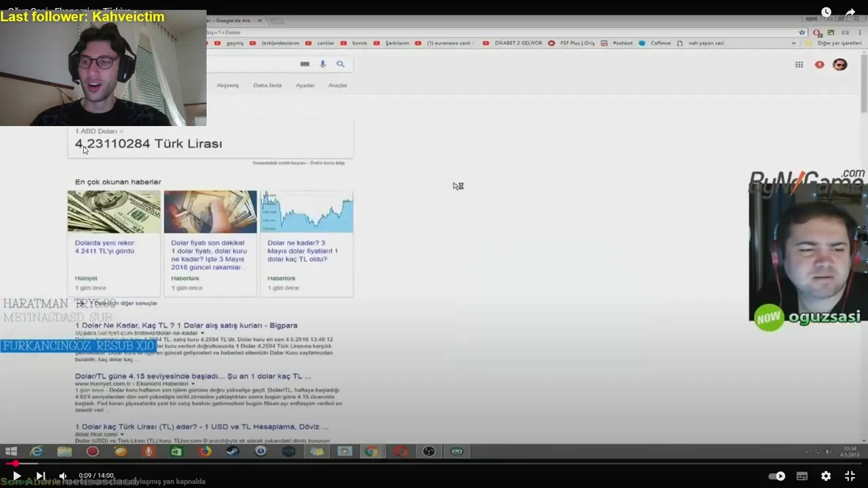Click the red video progress bar
This screenshot has height=488, width=868.
[x=434, y=464]
